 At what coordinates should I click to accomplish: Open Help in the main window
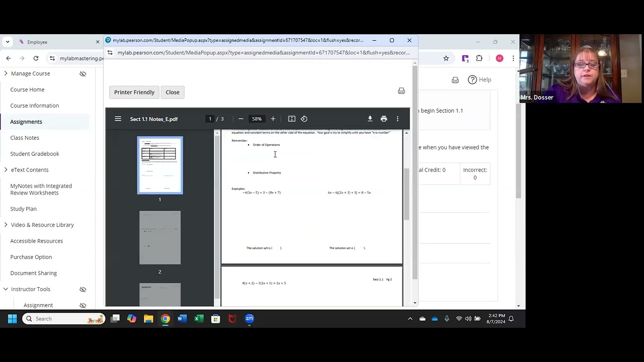click(479, 79)
